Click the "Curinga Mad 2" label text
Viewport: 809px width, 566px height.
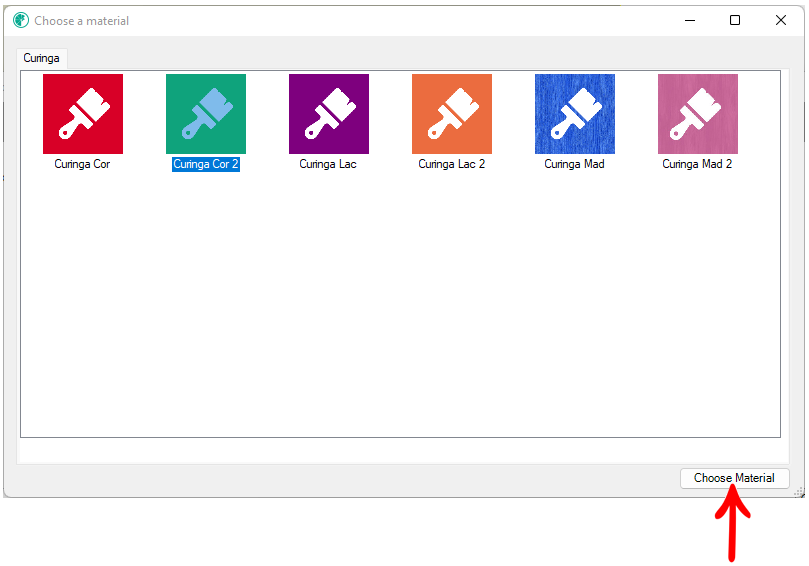click(697, 164)
